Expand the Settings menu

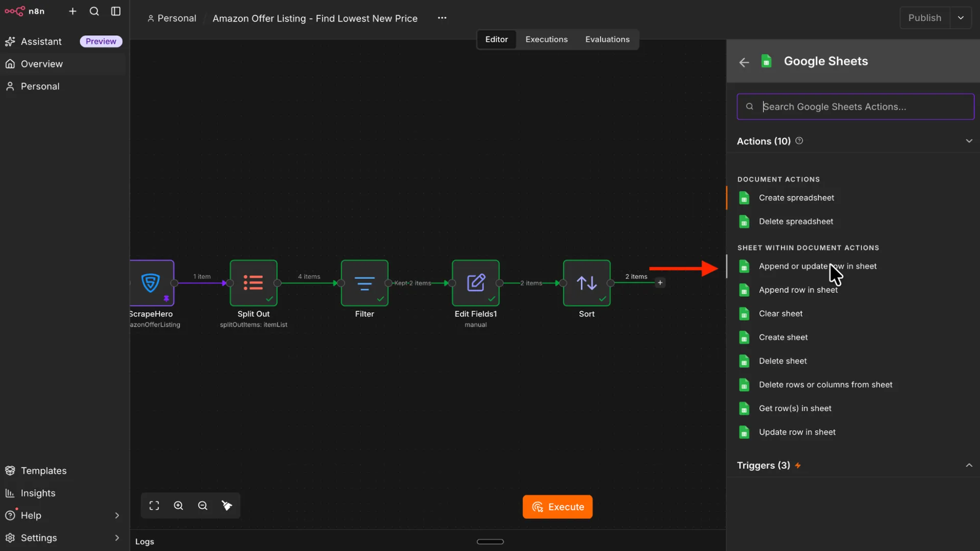click(x=63, y=538)
